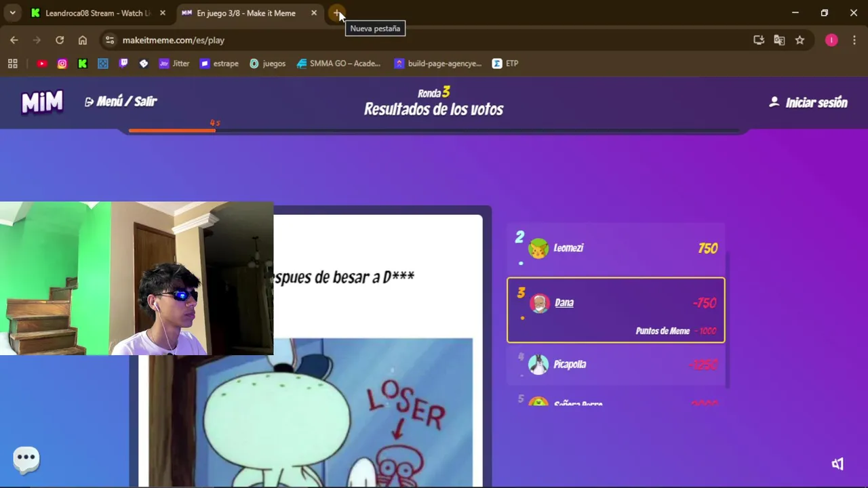Click Iniciar sesión
868x488 pixels.
click(808, 102)
